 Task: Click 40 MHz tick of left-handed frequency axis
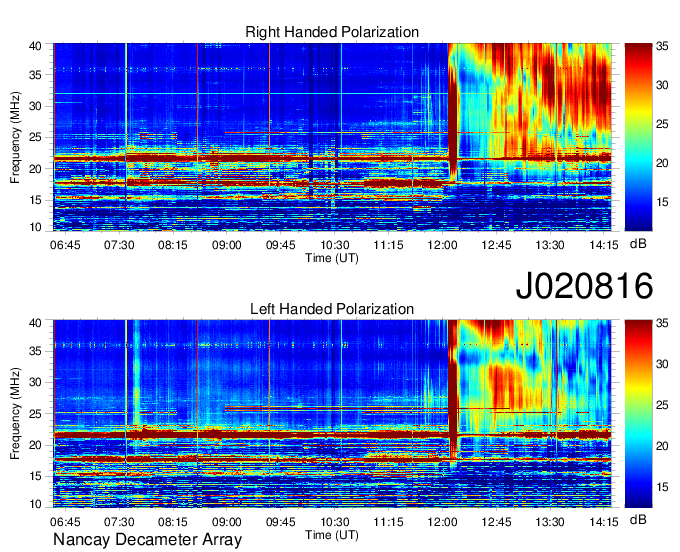(x=35, y=323)
